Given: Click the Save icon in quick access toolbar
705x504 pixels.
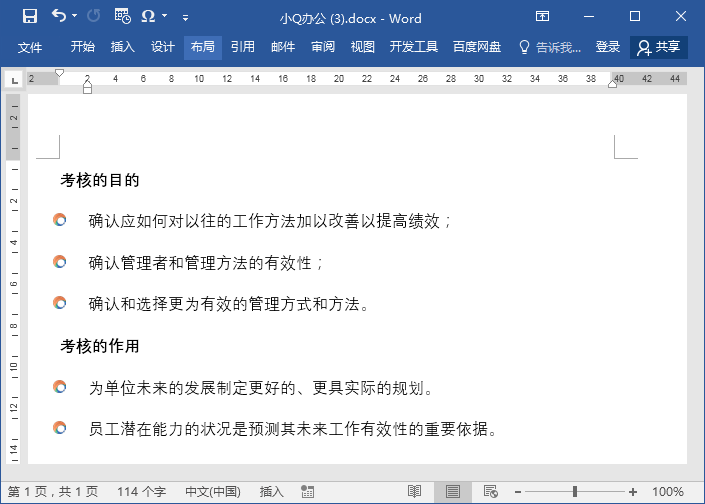Looking at the screenshot, I should [x=30, y=17].
